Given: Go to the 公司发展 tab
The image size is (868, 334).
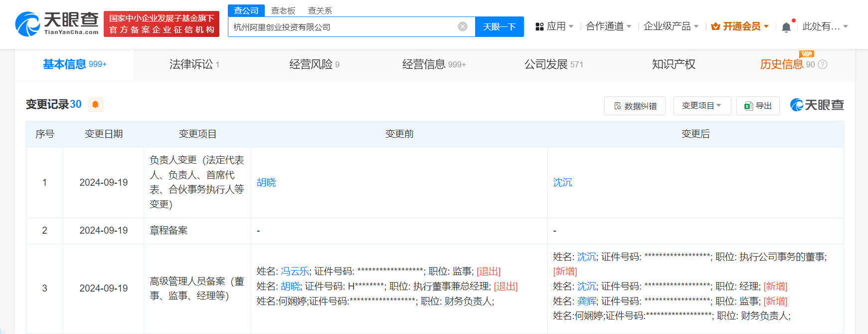Looking at the screenshot, I should coord(554,64).
